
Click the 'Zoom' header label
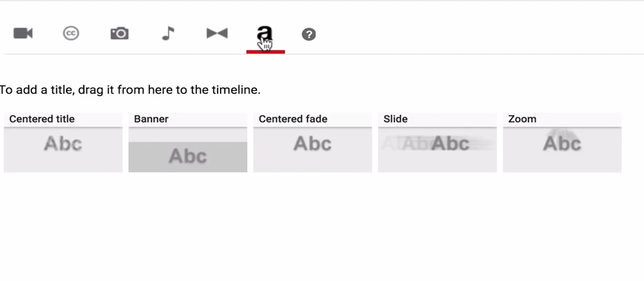(522, 119)
